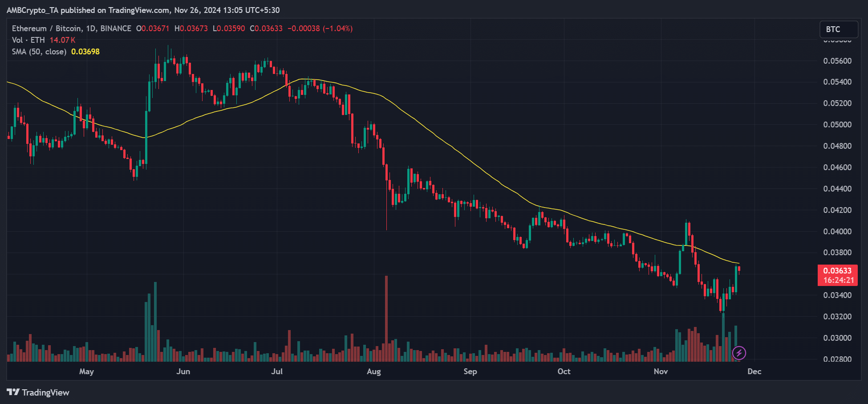Click the current price label 0.03633

point(837,271)
